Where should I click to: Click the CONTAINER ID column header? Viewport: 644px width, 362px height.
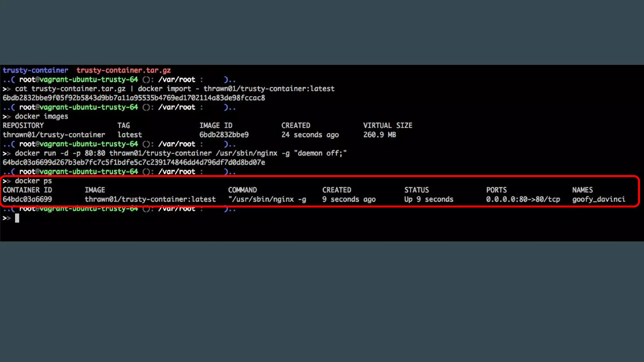click(x=27, y=190)
